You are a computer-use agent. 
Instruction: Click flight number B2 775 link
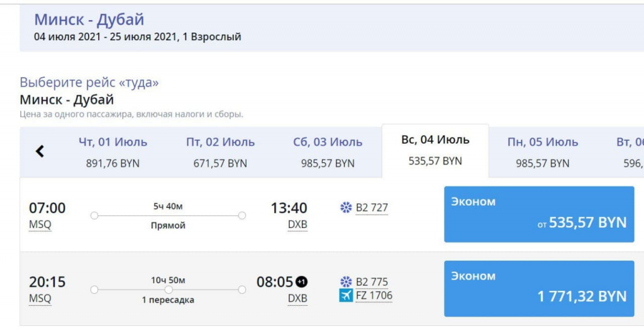[x=372, y=282]
